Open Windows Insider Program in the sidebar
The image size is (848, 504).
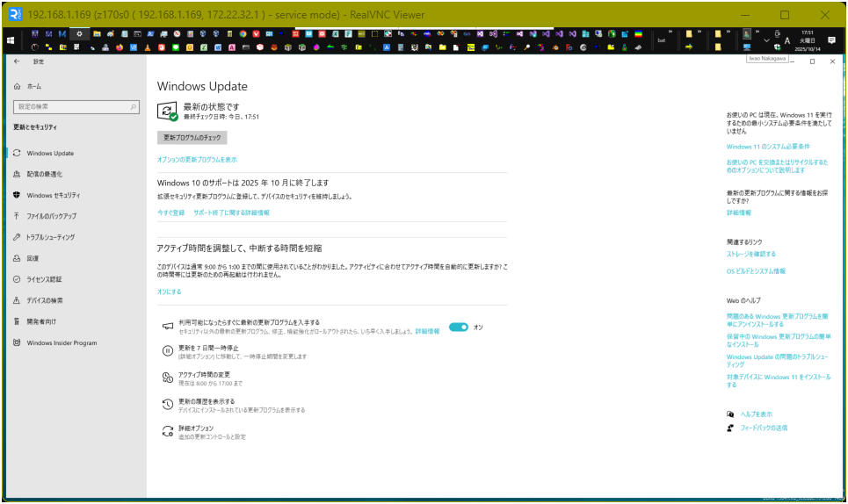[x=62, y=343]
